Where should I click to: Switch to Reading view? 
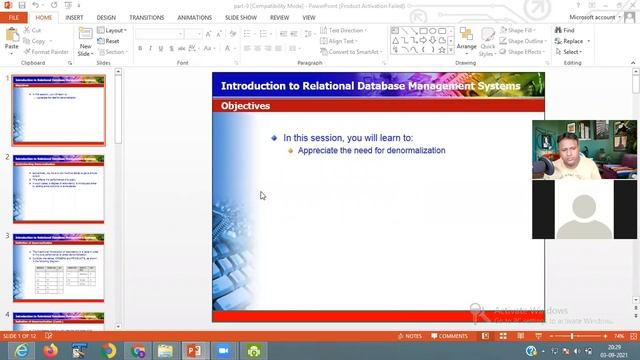[x=521, y=336]
